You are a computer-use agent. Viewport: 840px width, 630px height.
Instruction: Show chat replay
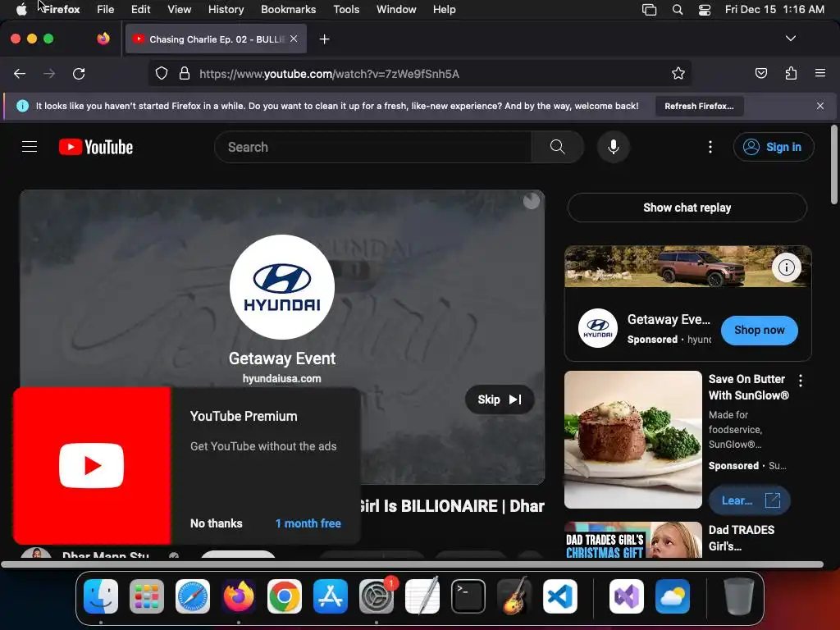(687, 208)
